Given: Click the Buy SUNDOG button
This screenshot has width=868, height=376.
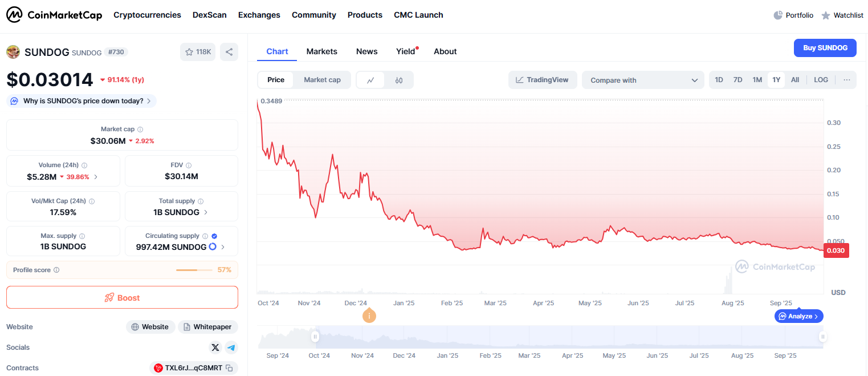Looking at the screenshot, I should (x=825, y=48).
